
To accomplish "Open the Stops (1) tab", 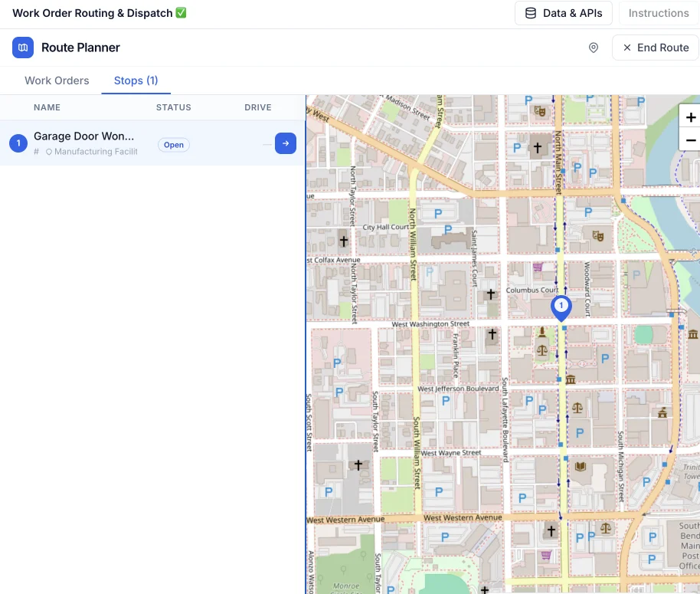I will click(x=136, y=80).
